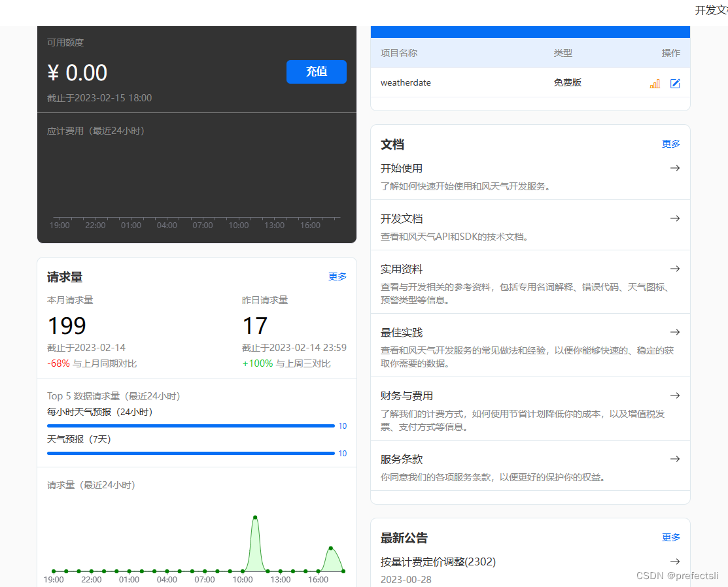Click the 类型 column header
The width and height of the screenshot is (728, 587).
point(563,53)
